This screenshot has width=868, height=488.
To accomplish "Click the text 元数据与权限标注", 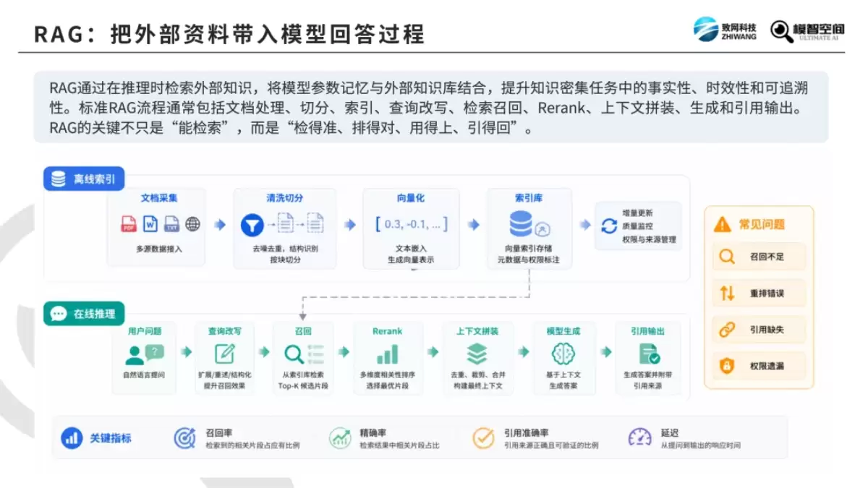I will point(529,260).
